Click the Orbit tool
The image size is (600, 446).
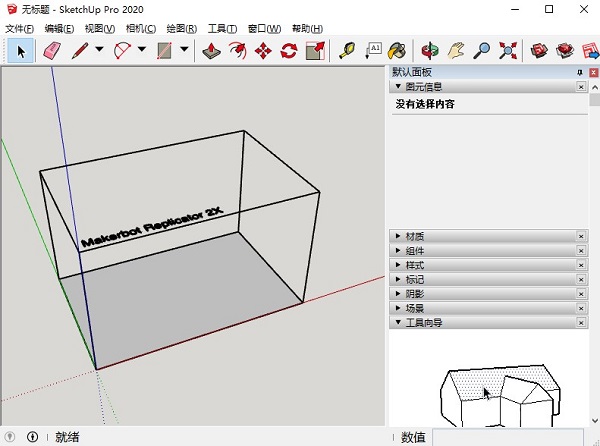pyautogui.click(x=431, y=49)
